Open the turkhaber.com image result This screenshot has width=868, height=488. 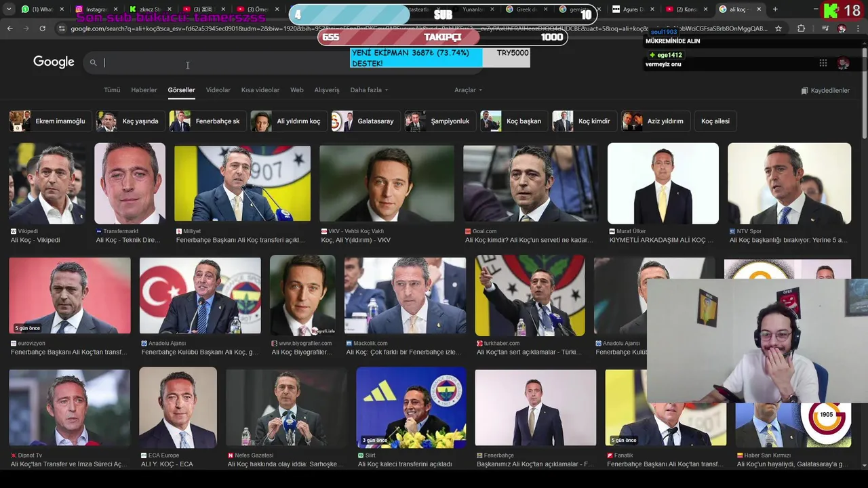530,296
